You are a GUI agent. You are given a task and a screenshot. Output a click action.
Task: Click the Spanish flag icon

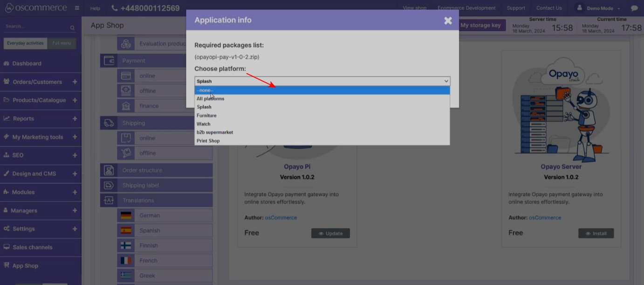[126, 230]
